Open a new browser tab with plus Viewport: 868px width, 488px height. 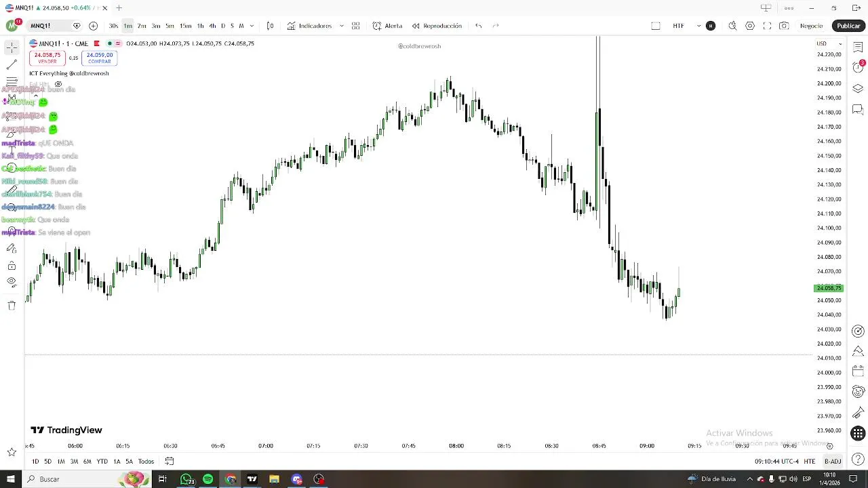coord(119,8)
